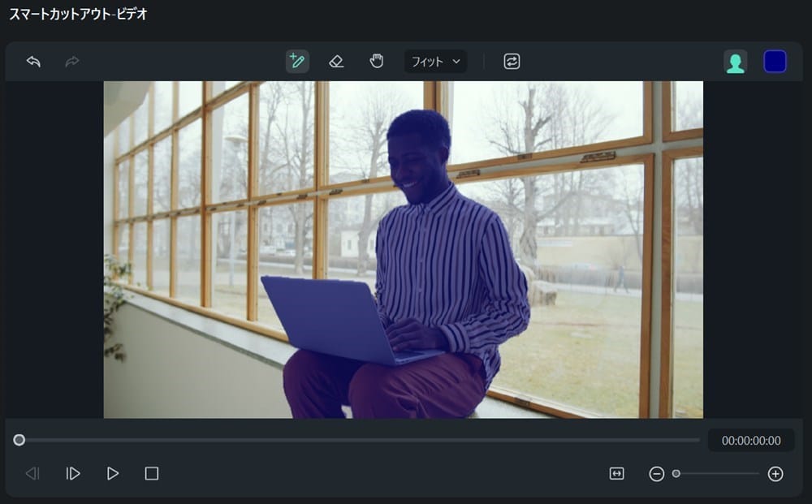The height and width of the screenshot is (504, 812).
Task: Select the hand tool for panning
Action: tap(376, 61)
